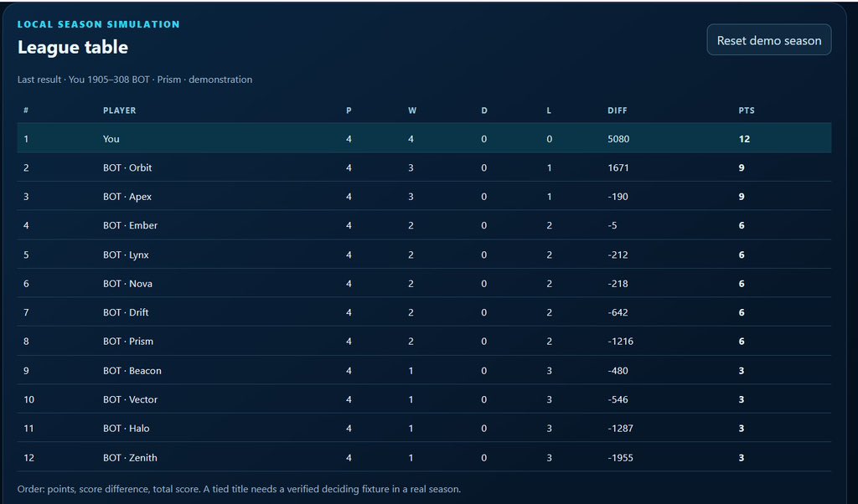This screenshot has height=504, width=858.
Task: Click rank number 10 for Vector
Action: tap(29, 399)
